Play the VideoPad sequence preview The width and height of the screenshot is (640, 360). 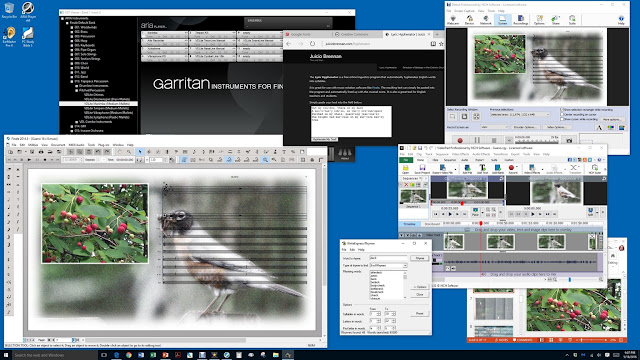(532, 213)
